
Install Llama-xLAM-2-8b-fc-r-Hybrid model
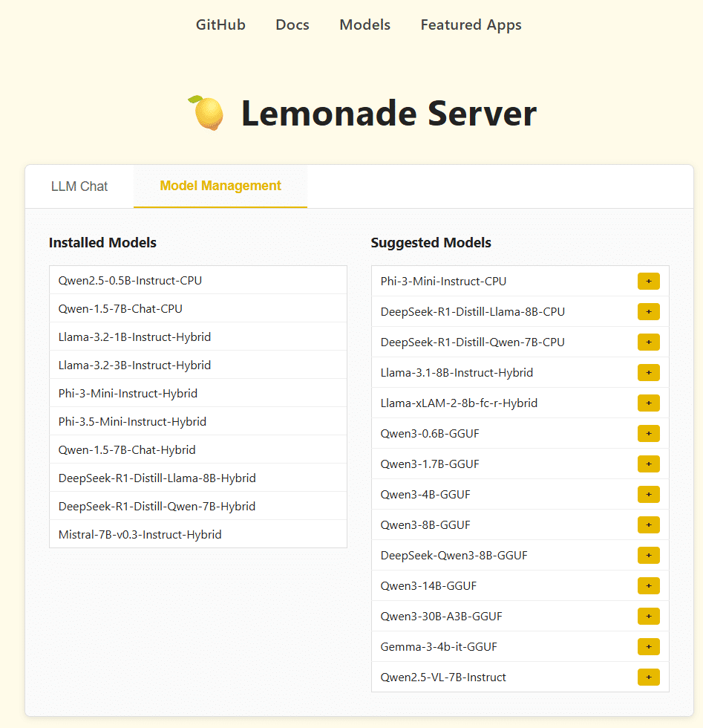click(648, 403)
